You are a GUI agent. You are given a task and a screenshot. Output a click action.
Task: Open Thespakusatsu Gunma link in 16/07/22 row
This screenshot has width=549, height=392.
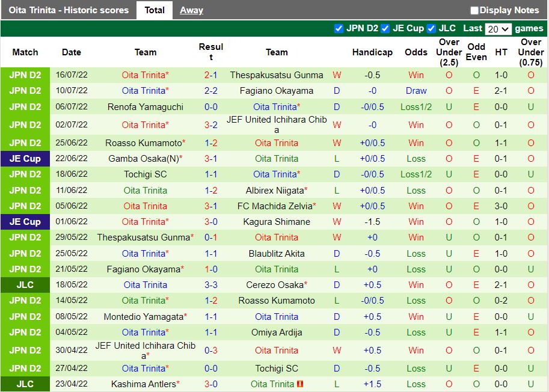coord(276,75)
